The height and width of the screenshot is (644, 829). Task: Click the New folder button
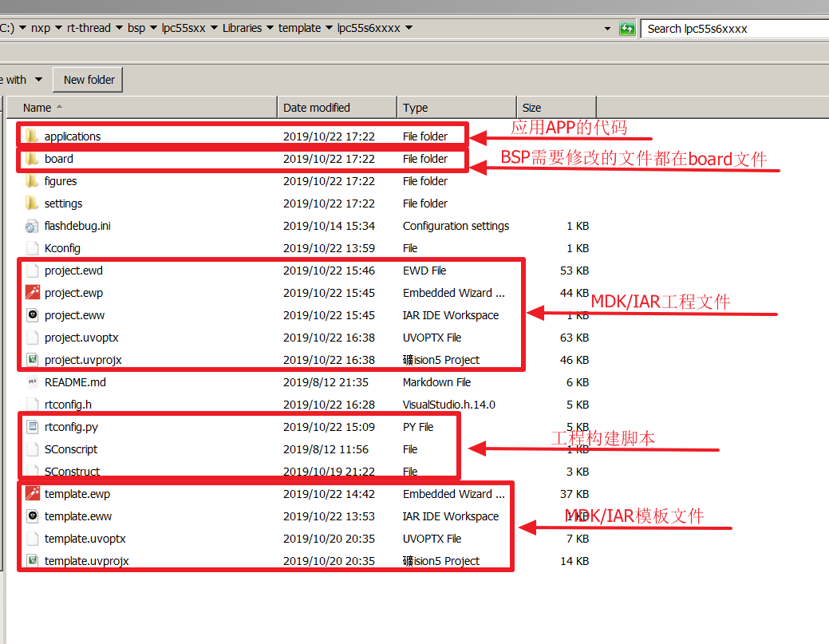pyautogui.click(x=89, y=80)
